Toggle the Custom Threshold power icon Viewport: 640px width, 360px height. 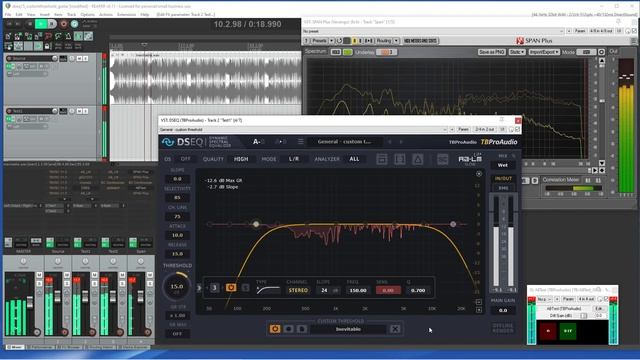pyautogui.click(x=275, y=329)
